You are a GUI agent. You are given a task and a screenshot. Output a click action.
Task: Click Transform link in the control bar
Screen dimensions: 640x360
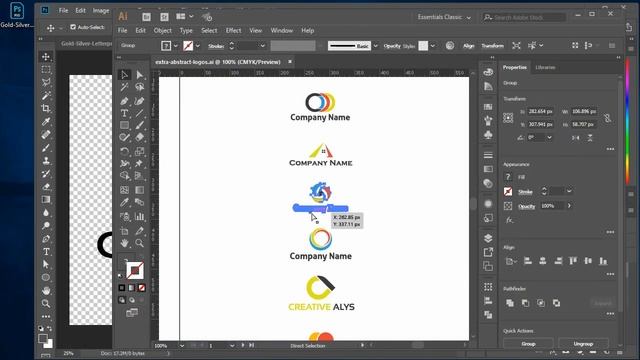(x=492, y=46)
